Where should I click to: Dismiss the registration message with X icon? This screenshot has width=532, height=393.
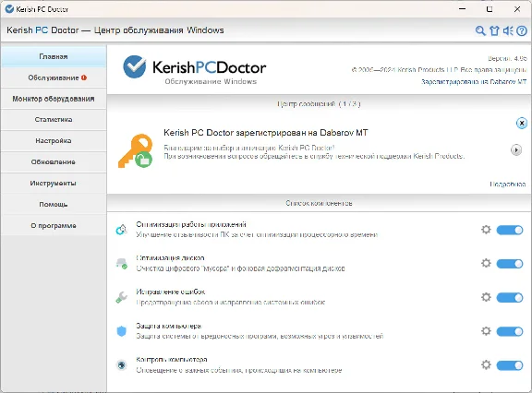tap(522, 123)
